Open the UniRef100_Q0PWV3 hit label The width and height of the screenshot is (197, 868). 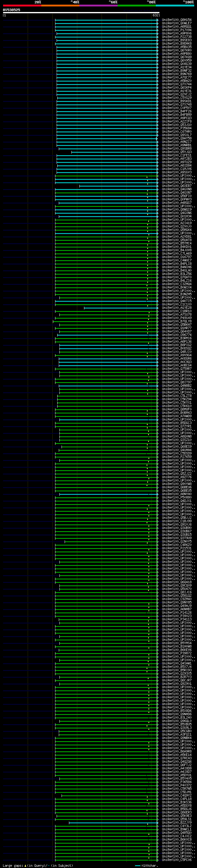pos(177,200)
